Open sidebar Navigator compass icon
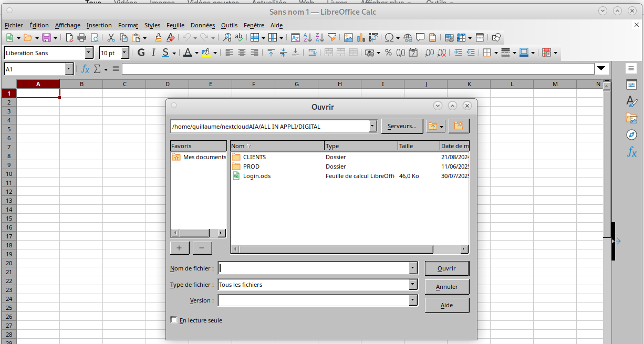The height and width of the screenshot is (344, 644). point(631,135)
